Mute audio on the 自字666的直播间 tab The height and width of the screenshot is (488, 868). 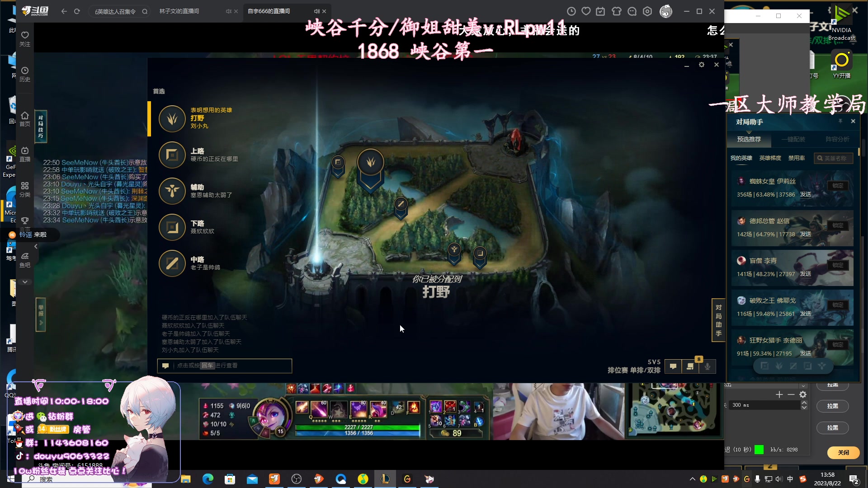[316, 11]
